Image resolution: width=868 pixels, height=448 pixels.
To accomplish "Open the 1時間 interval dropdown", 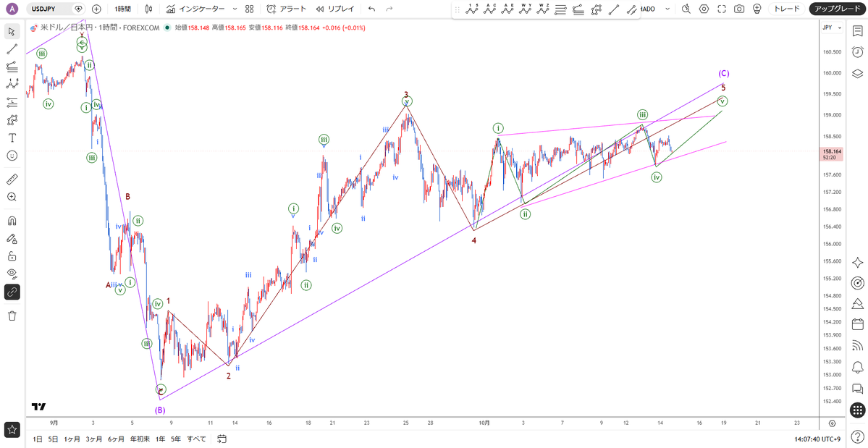I will 122,9.
